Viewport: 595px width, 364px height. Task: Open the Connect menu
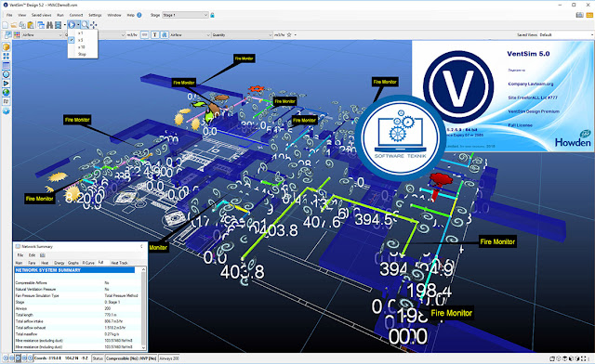click(76, 15)
